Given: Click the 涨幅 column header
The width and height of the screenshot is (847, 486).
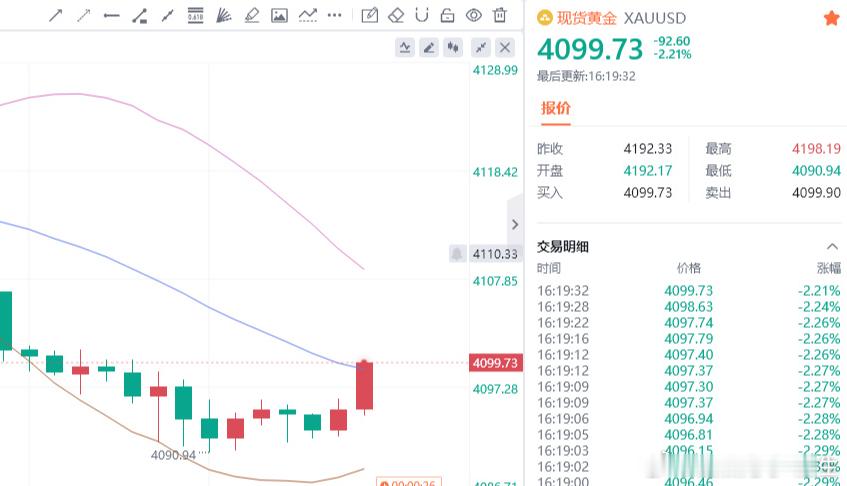Looking at the screenshot, I should (829, 268).
